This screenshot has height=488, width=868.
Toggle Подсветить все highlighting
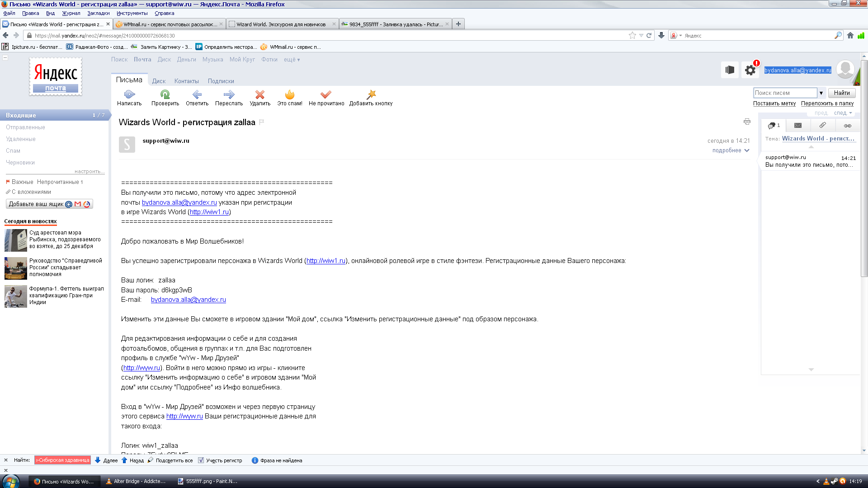tap(170, 460)
